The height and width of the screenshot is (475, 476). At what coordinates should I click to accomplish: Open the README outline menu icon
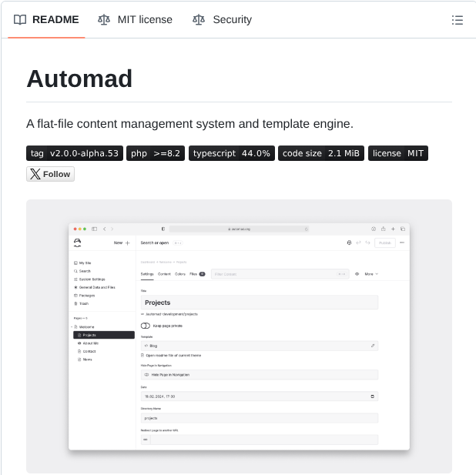tap(458, 20)
